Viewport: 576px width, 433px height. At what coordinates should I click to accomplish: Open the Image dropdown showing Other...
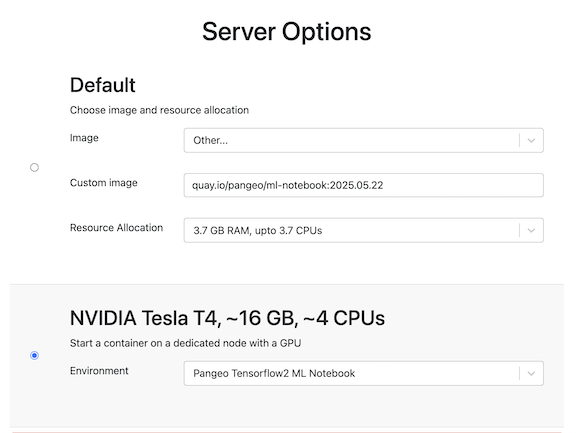tap(364, 140)
